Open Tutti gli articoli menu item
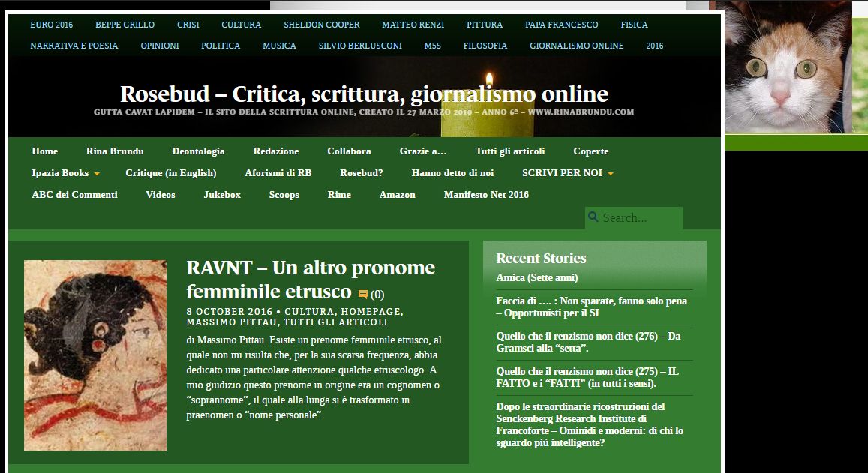Image resolution: width=868 pixels, height=473 pixels. pyautogui.click(x=510, y=151)
